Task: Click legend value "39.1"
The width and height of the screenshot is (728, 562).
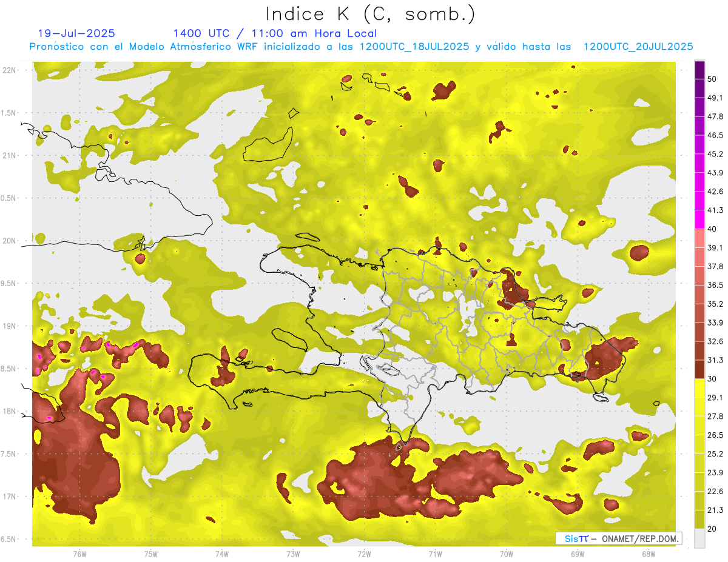Action: click(x=715, y=247)
